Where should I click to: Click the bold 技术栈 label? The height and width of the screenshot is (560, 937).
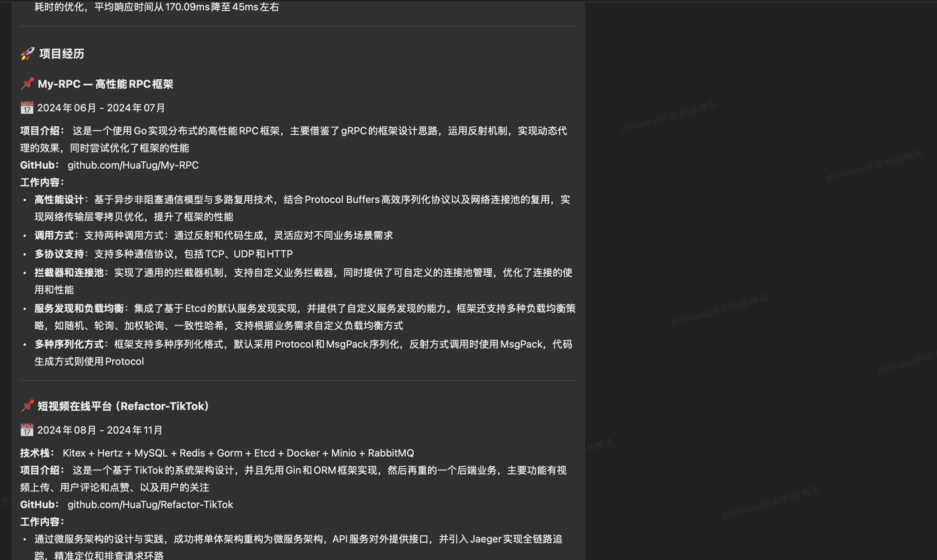point(35,453)
